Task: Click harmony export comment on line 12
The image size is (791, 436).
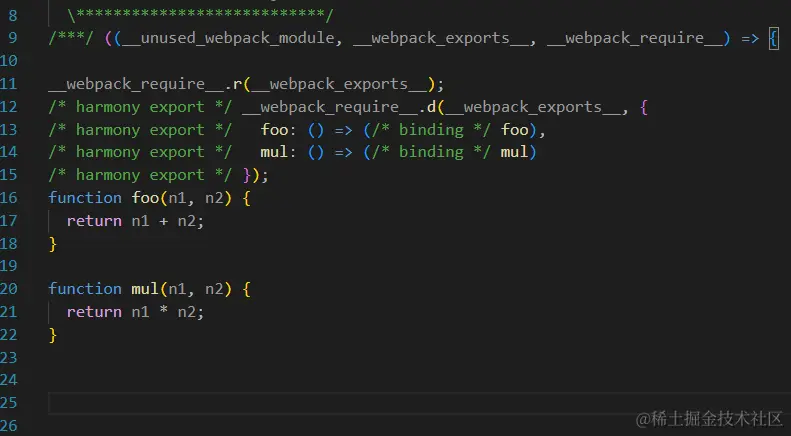Action: click(x=140, y=107)
